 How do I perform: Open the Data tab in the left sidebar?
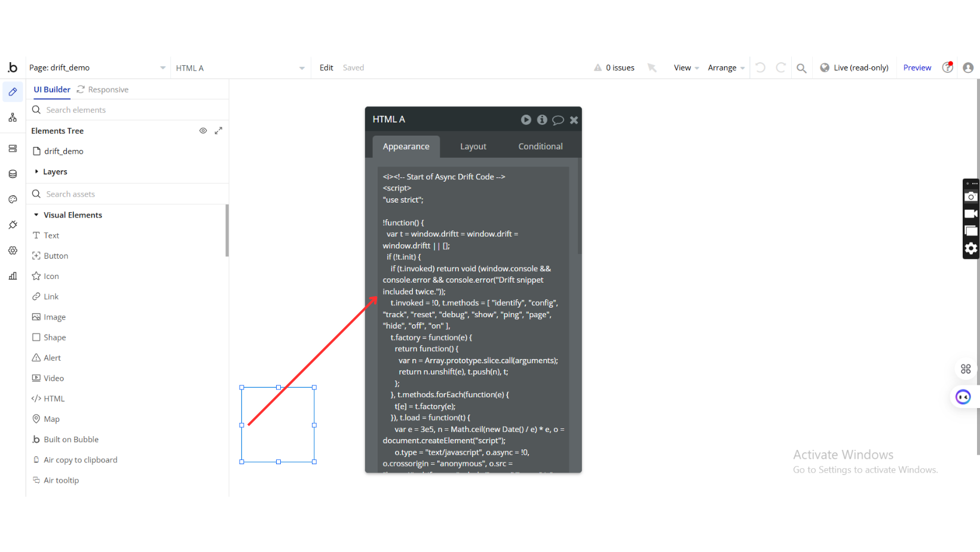(13, 149)
